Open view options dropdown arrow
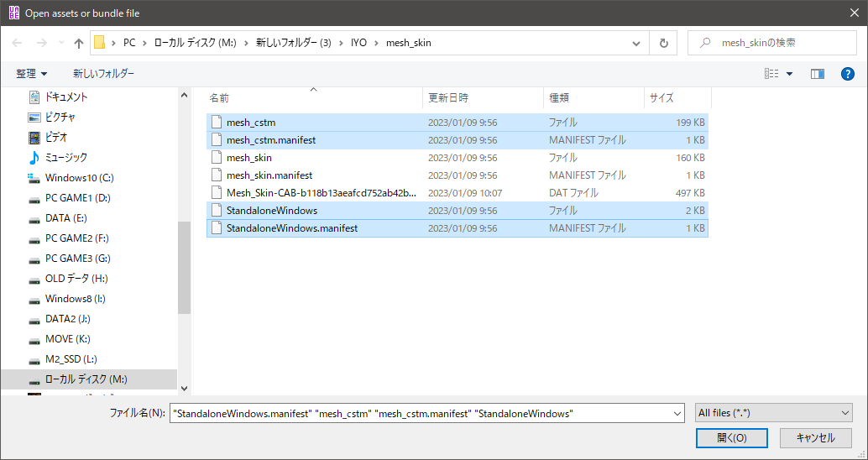Screen dimensions: 868x460 (789, 74)
